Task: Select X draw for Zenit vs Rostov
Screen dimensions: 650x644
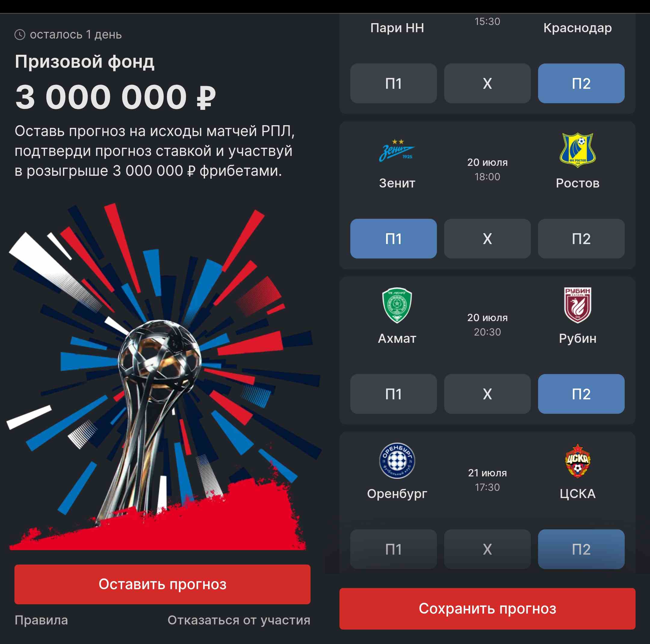Action: [x=487, y=239]
